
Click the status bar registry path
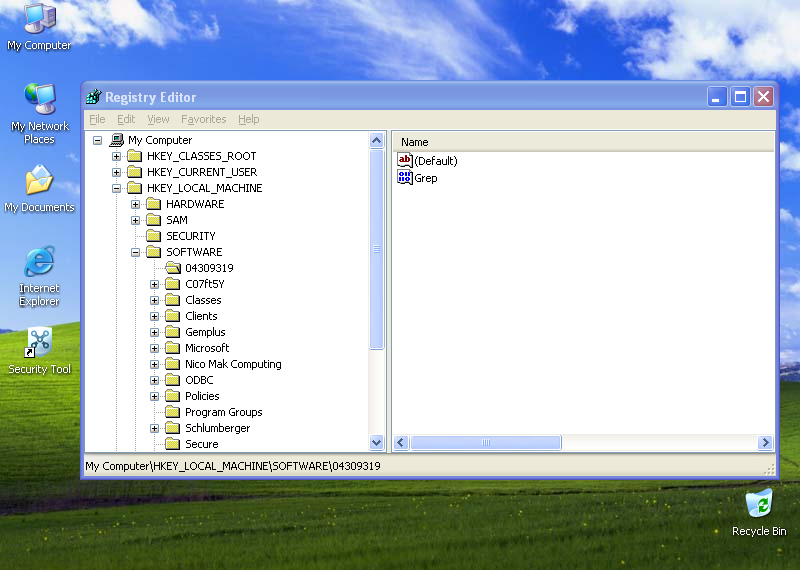click(233, 466)
